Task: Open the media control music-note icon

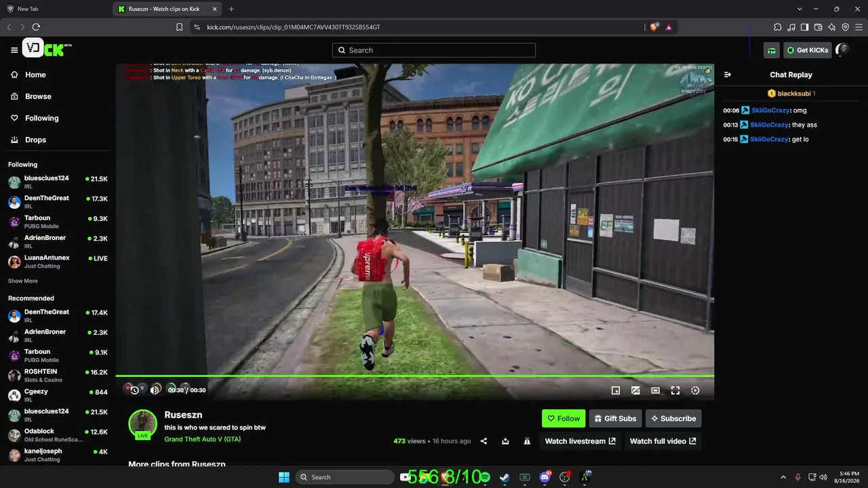Action: tap(791, 27)
